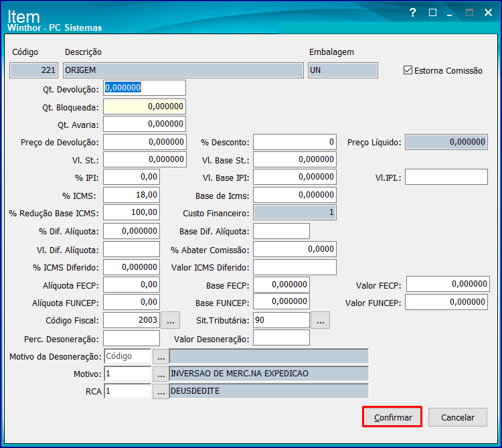Click the Custo Financeiro field
This screenshot has width=502, height=448.
point(295,212)
